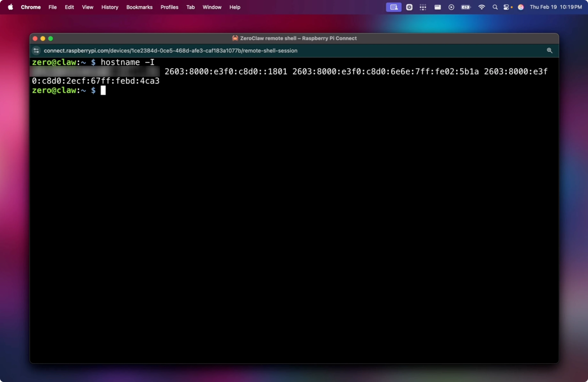Open the Wi-Fi status menu
This screenshot has width=588, height=382.
(481, 7)
